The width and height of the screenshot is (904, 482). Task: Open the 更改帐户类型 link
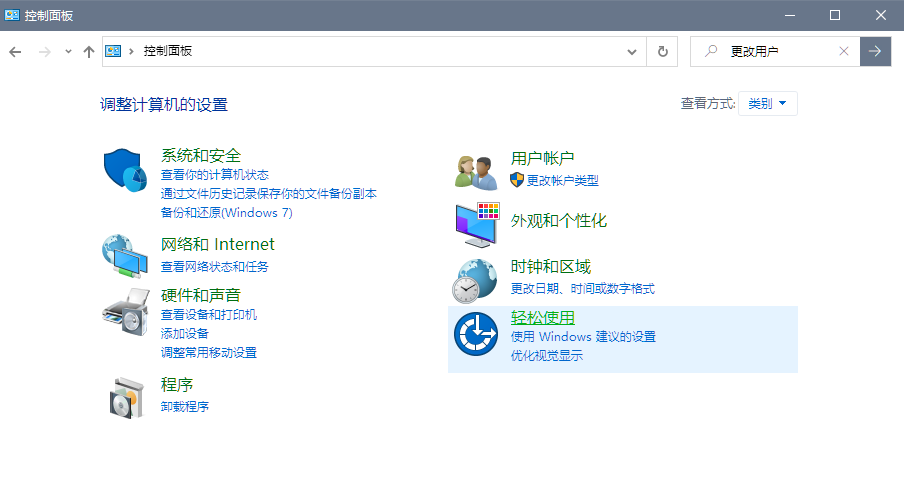coord(562,180)
